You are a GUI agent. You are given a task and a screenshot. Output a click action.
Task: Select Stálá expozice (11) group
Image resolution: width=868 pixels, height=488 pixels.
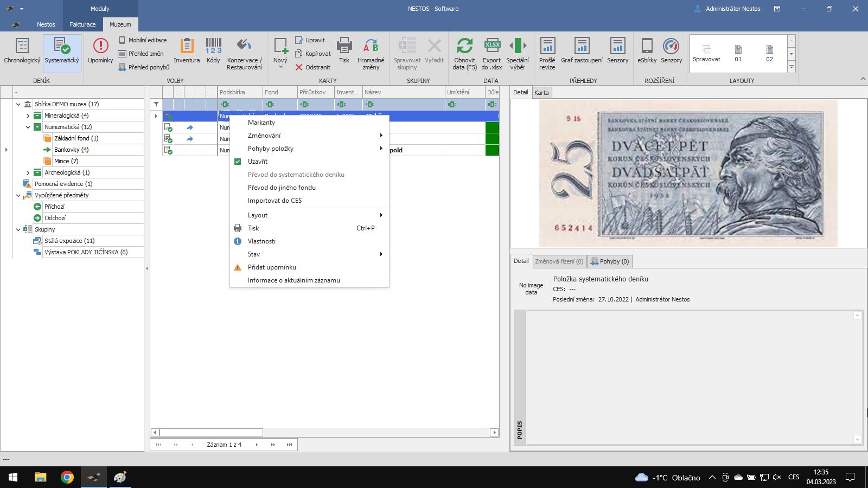coord(69,241)
